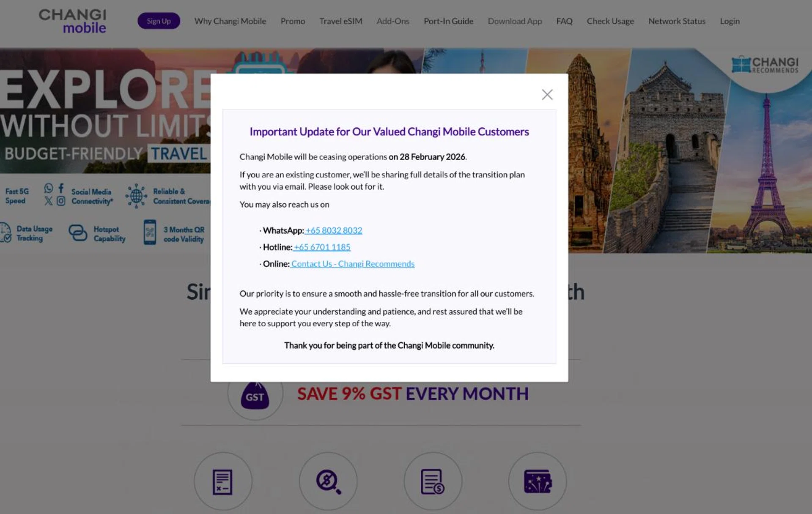Open Why Changi Mobile menu item

[230, 21]
